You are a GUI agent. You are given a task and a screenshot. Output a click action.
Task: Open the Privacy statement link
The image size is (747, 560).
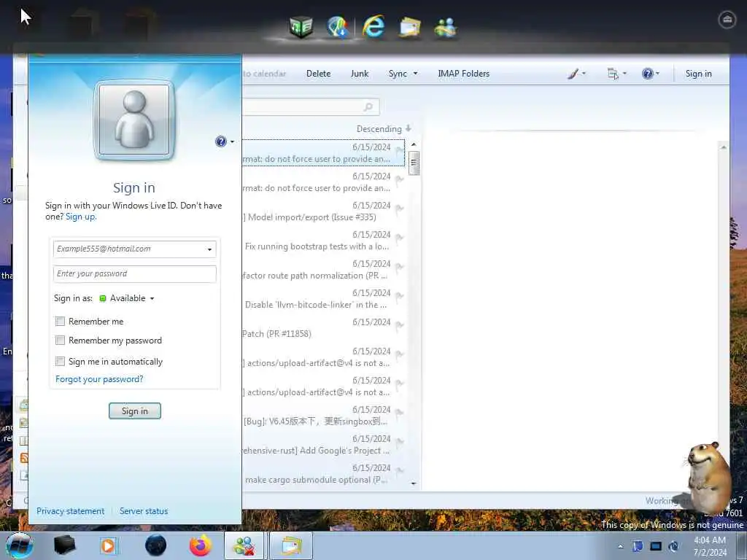coord(71,511)
